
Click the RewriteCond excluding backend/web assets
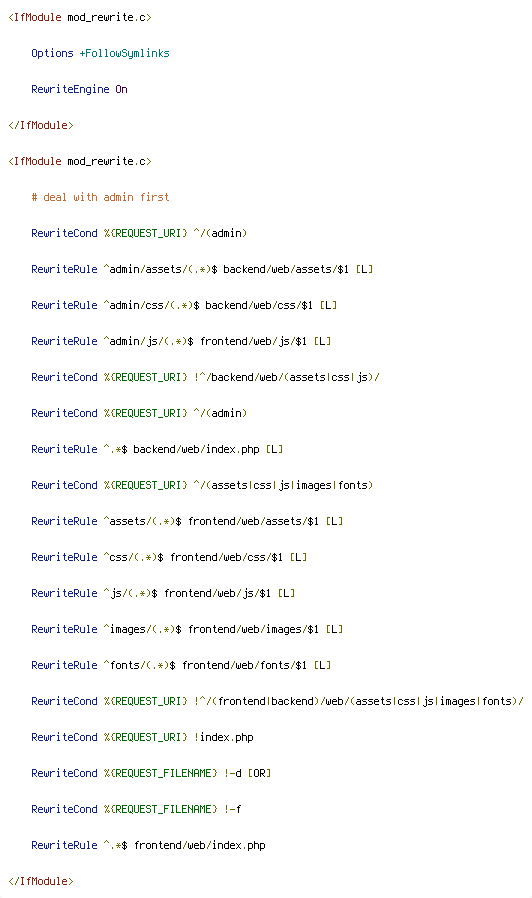coord(206,377)
